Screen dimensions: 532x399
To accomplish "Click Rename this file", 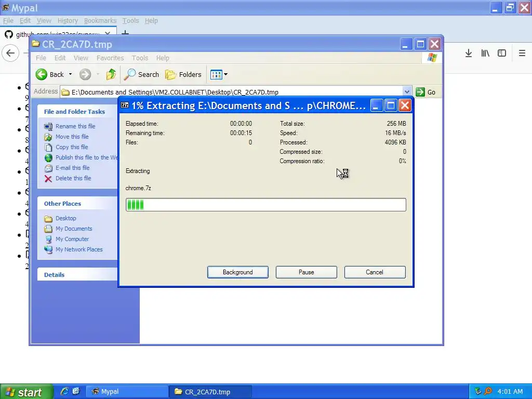I will [75, 126].
